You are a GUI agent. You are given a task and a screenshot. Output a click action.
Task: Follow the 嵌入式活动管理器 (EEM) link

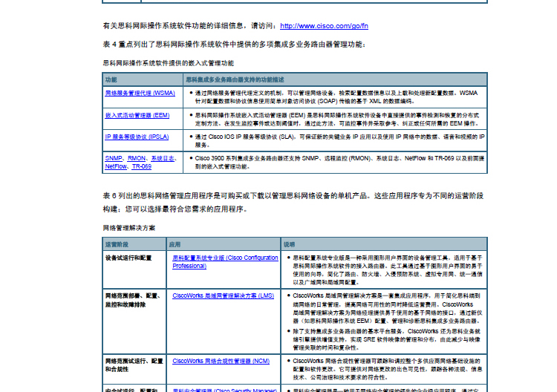[137, 115]
